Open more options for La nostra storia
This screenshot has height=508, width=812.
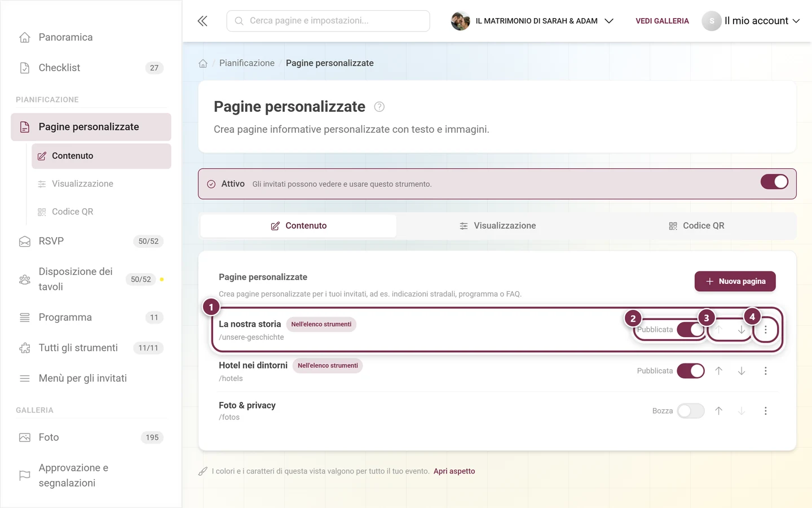click(x=765, y=330)
